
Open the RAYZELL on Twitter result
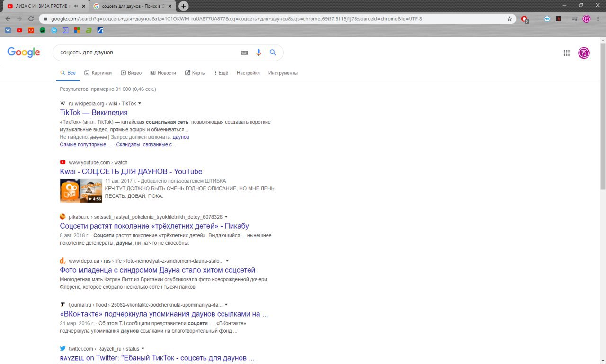(157, 358)
